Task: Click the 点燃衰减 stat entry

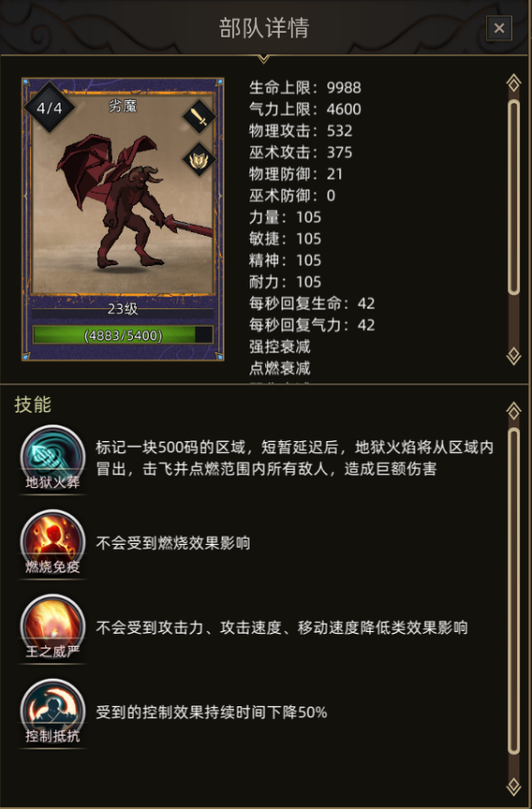Action: [x=280, y=368]
